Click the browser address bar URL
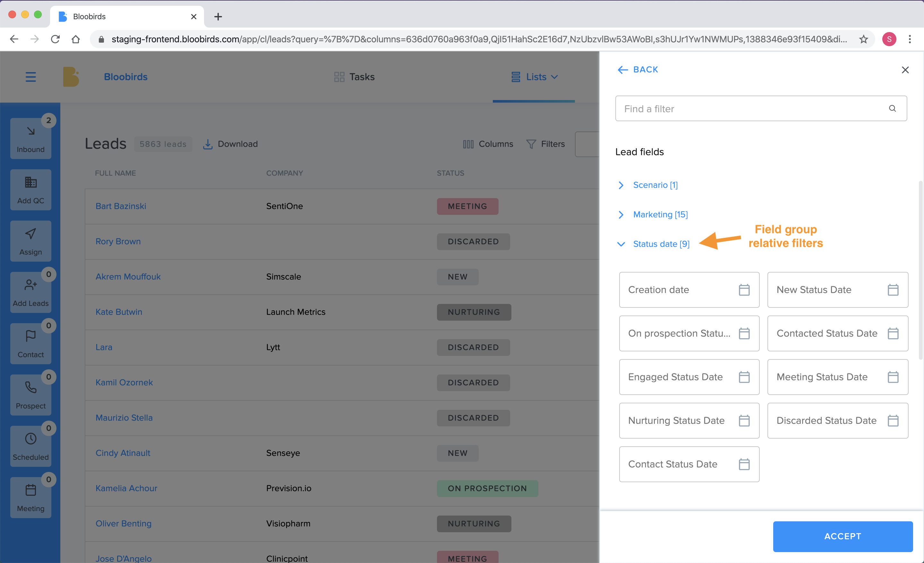924x563 pixels. pos(479,39)
